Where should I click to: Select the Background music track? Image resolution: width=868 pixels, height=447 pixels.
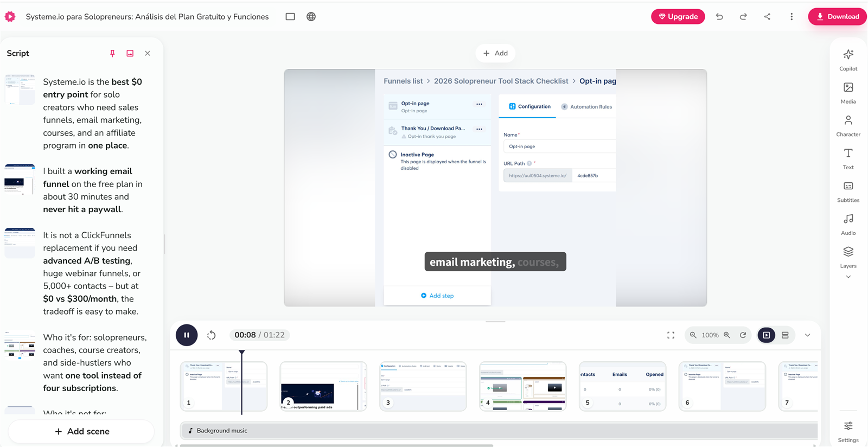[x=499, y=431]
